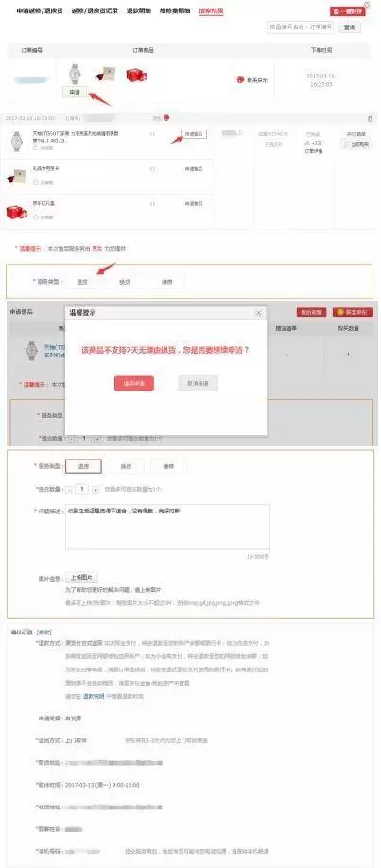Image resolution: width=381 pixels, height=868 pixels.
Task: Click the 联系京东 red contact icon
Action: point(240,79)
